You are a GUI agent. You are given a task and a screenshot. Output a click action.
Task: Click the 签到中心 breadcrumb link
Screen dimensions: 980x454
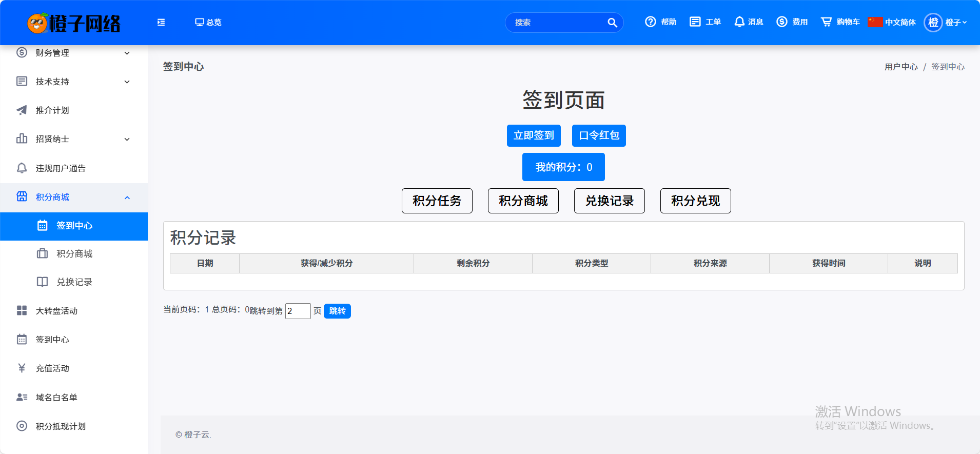tap(948, 67)
